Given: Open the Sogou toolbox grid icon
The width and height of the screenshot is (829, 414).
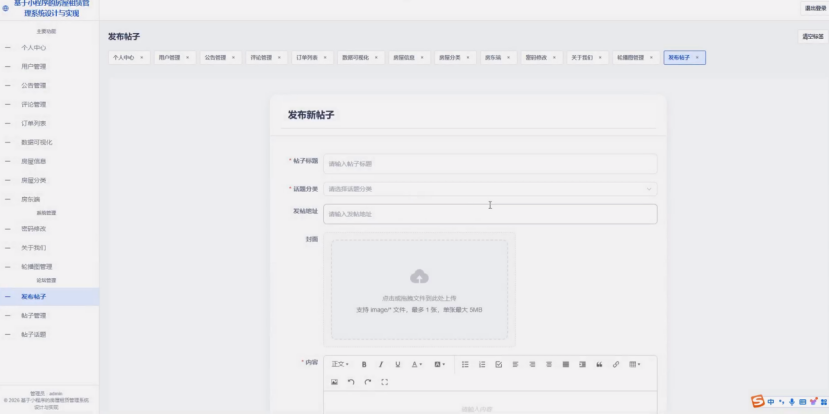Looking at the screenshot, I should (x=824, y=402).
